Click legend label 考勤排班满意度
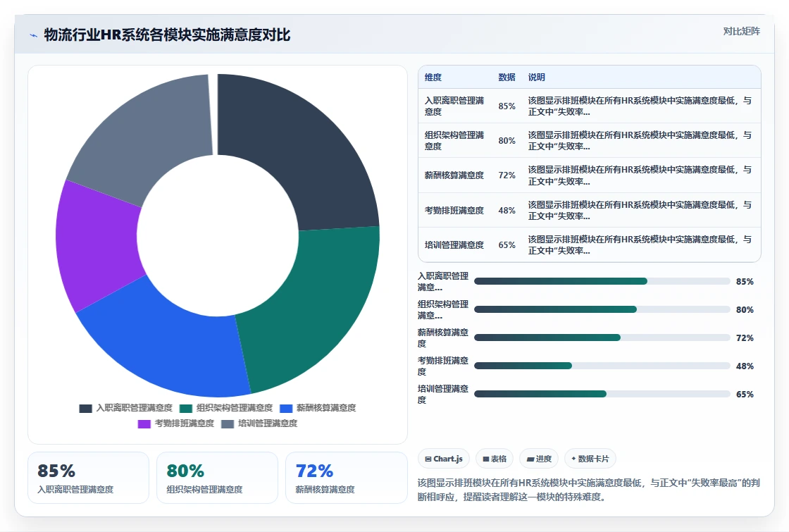The height and width of the screenshot is (532, 789). pos(184,423)
